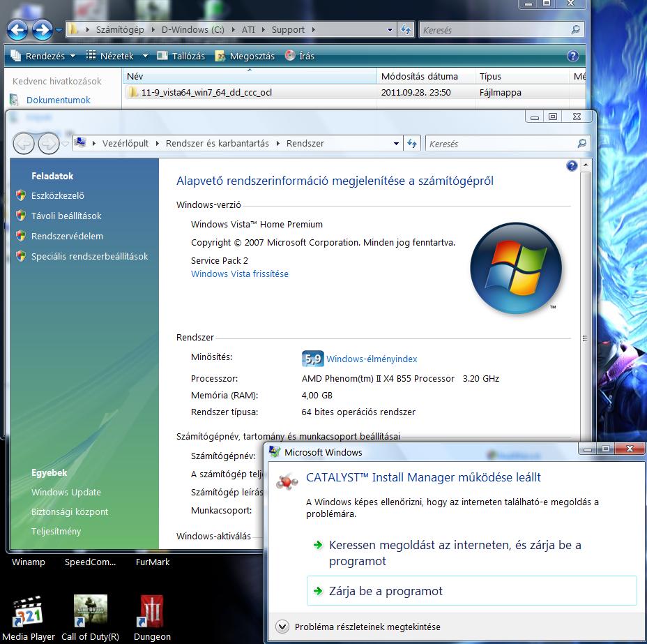Sort by Típus column header
This screenshot has height=644, width=647.
click(522, 76)
